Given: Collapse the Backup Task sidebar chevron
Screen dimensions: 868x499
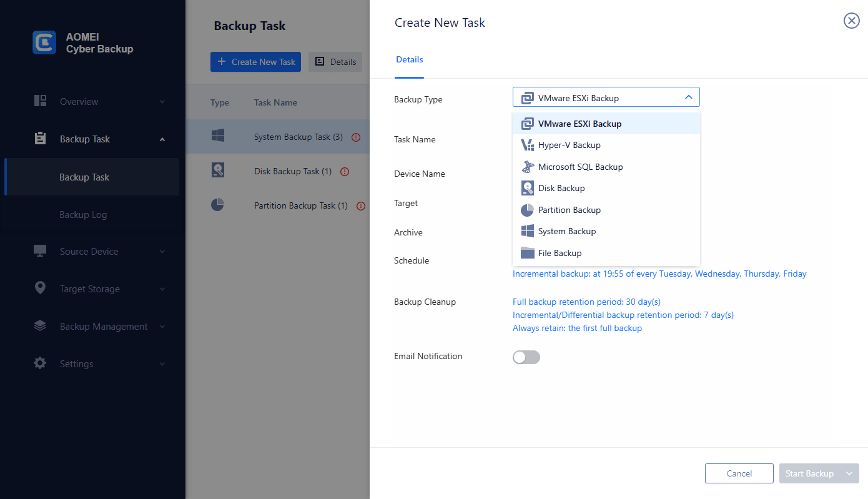Looking at the screenshot, I should point(162,139).
